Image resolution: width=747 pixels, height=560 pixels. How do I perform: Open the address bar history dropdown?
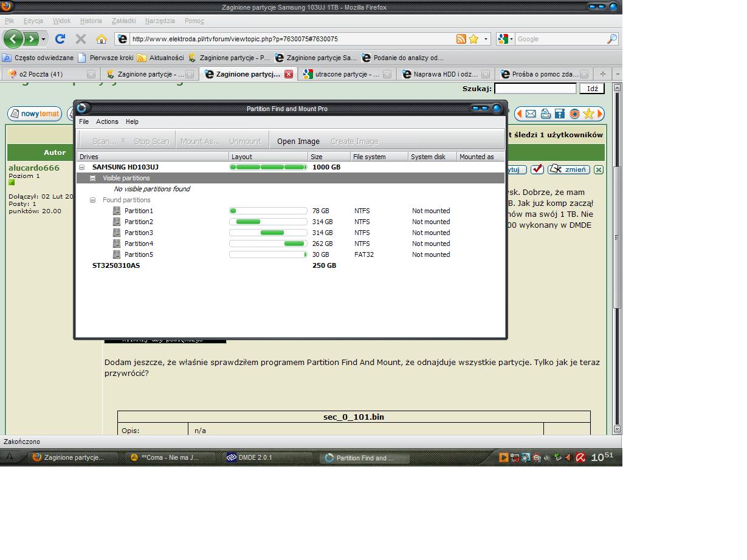(486, 39)
